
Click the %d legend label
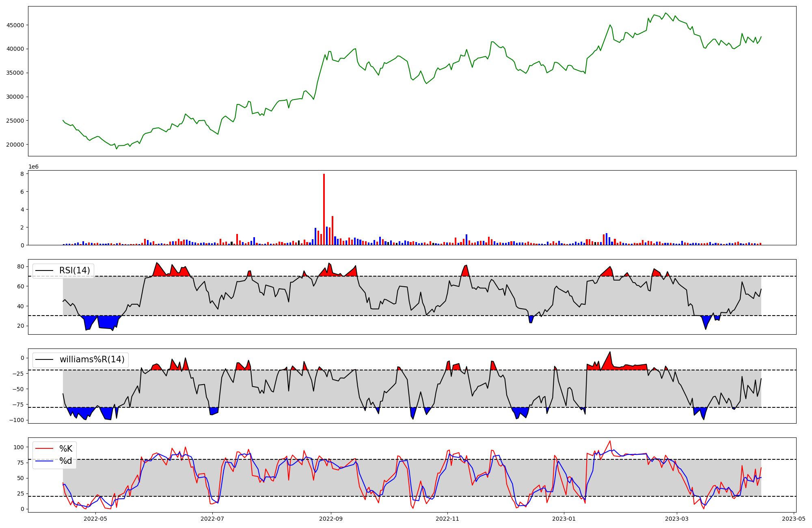point(66,461)
